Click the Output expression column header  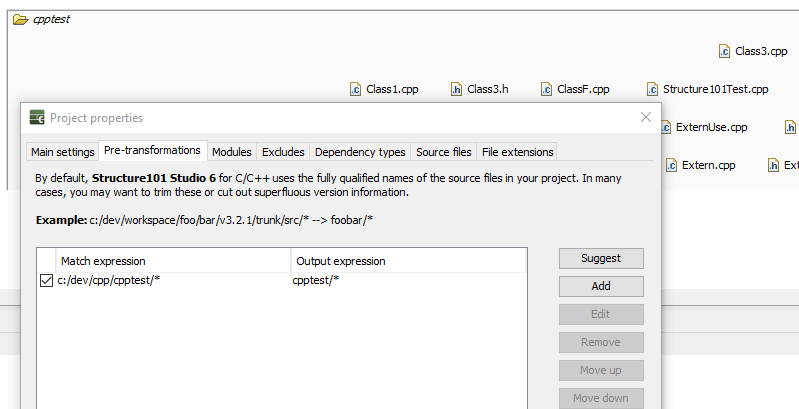coord(408,261)
